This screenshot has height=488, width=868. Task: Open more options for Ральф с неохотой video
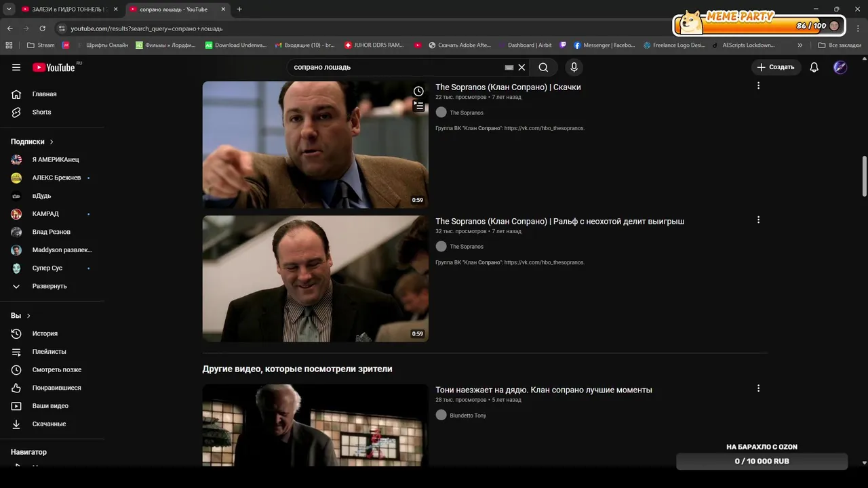pyautogui.click(x=758, y=220)
